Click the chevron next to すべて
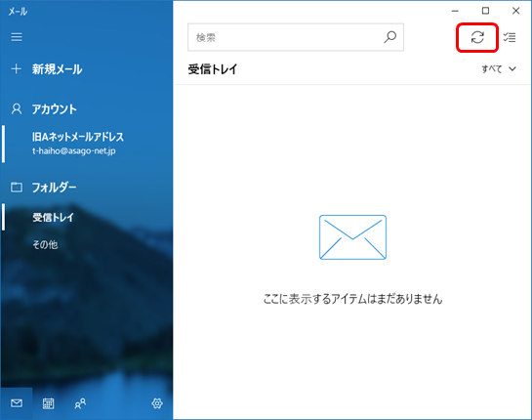The width and height of the screenshot is (532, 420). (x=512, y=69)
